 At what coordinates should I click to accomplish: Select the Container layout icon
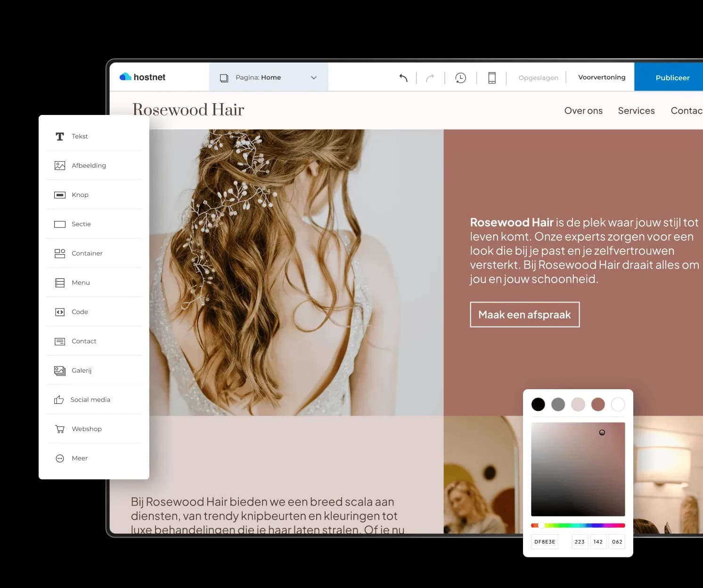point(60,253)
